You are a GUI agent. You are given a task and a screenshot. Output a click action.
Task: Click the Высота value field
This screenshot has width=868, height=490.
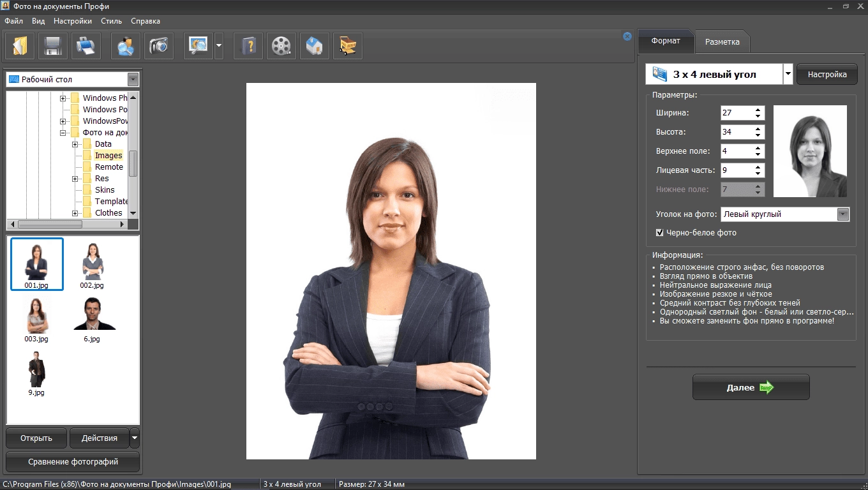click(x=736, y=132)
